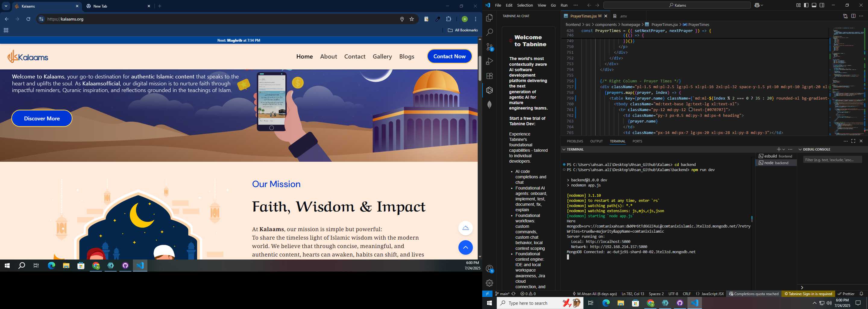Open the new terminal launch profile dropdown

784,149
